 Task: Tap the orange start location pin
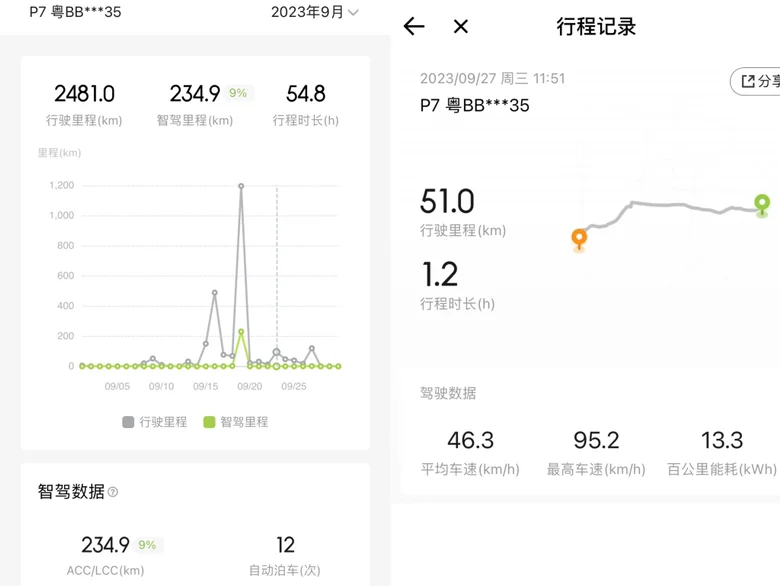coord(579,239)
